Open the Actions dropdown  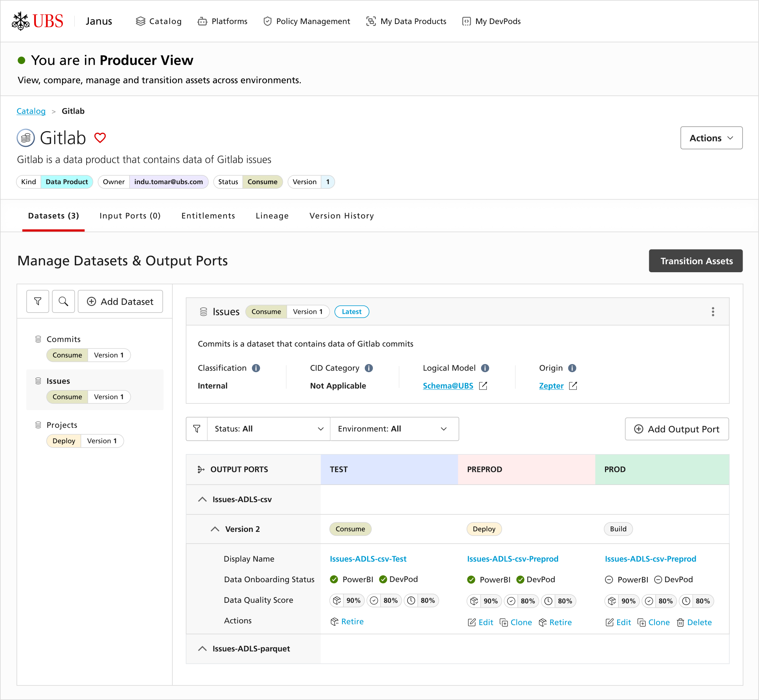tap(711, 138)
